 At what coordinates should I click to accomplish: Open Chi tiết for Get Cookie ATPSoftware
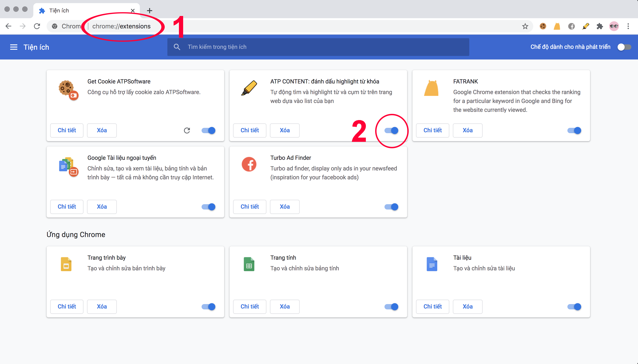coord(67,130)
